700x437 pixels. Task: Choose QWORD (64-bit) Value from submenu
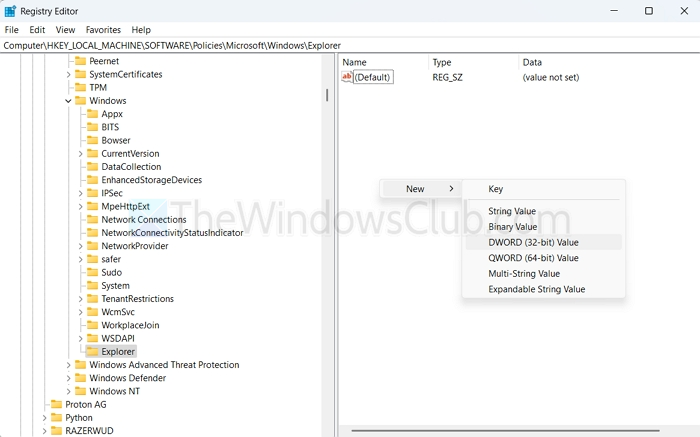pyautogui.click(x=543, y=258)
